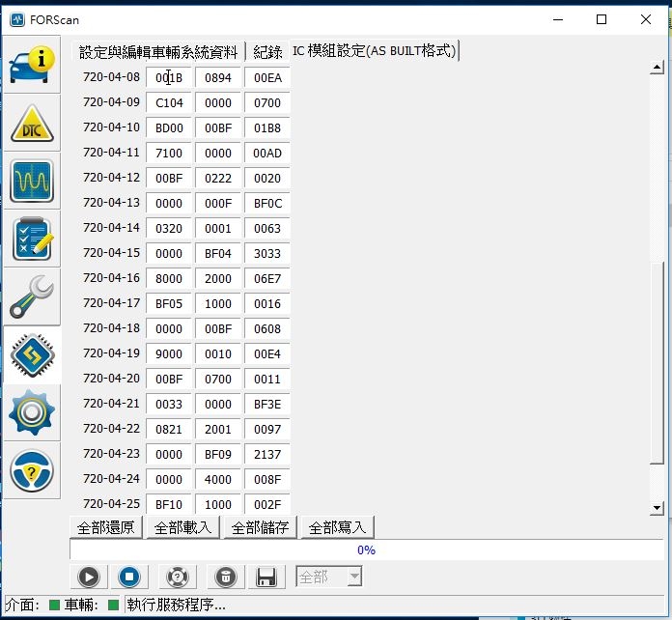
Task: Open the wrench service functions section
Action: coord(32,296)
